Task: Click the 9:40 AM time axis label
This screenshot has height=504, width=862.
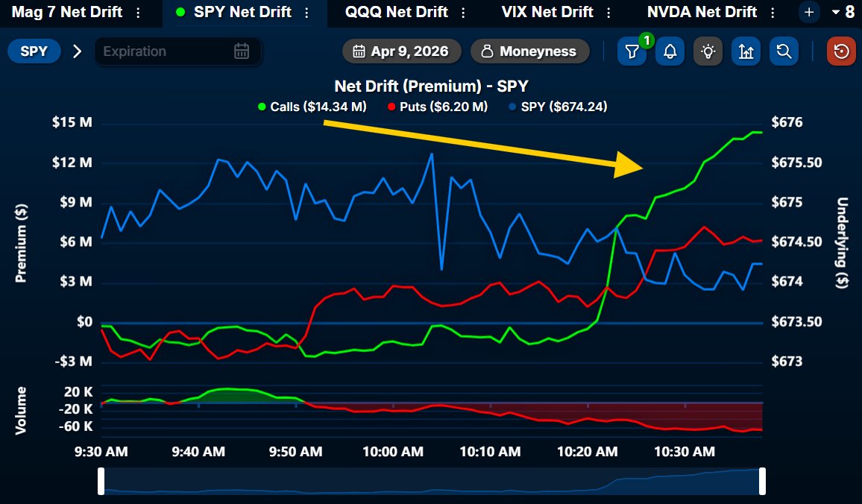Action: [198, 452]
